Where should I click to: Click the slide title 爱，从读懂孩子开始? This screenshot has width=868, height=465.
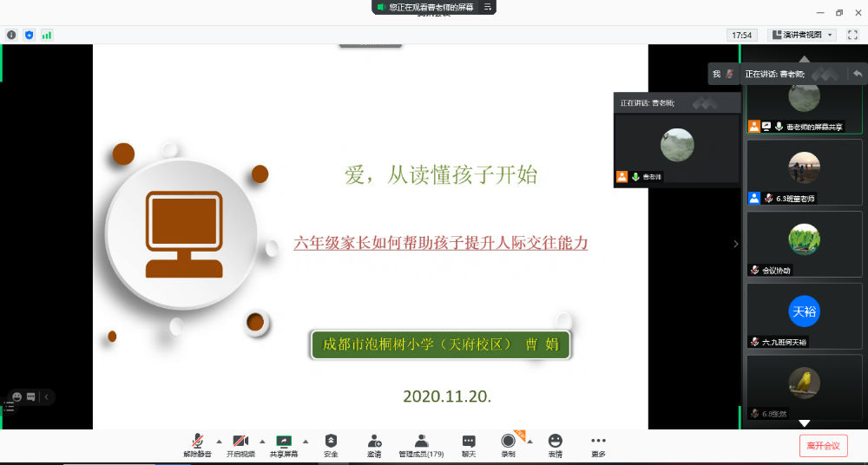(x=441, y=175)
